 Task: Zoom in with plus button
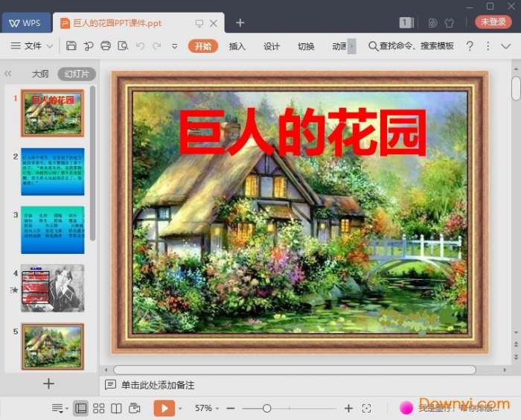(348, 408)
